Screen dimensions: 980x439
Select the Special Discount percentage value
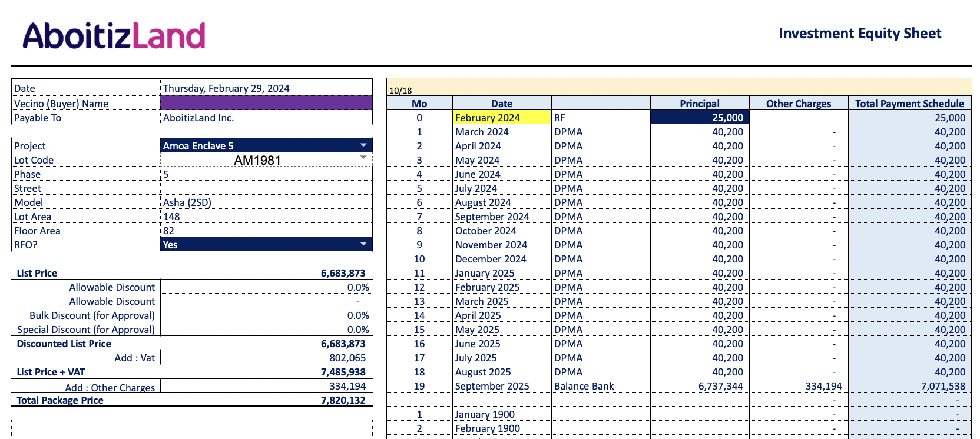coord(357,330)
